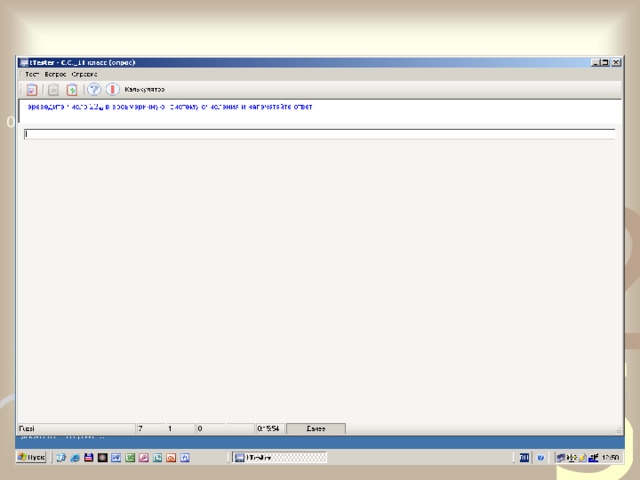Open the Пуск start button
This screenshot has height=480, width=640.
click(31, 457)
